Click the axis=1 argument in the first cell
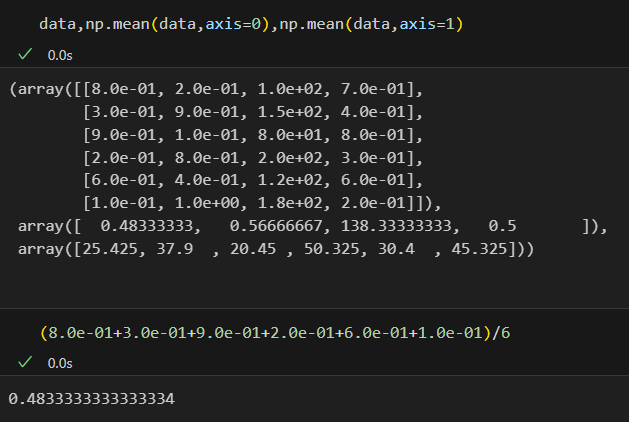 coord(427,24)
